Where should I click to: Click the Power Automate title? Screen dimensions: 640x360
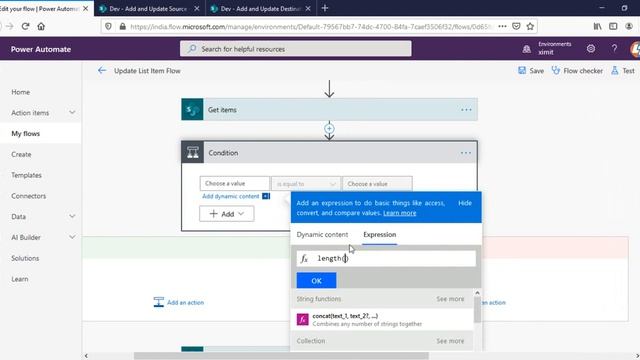tap(41, 49)
